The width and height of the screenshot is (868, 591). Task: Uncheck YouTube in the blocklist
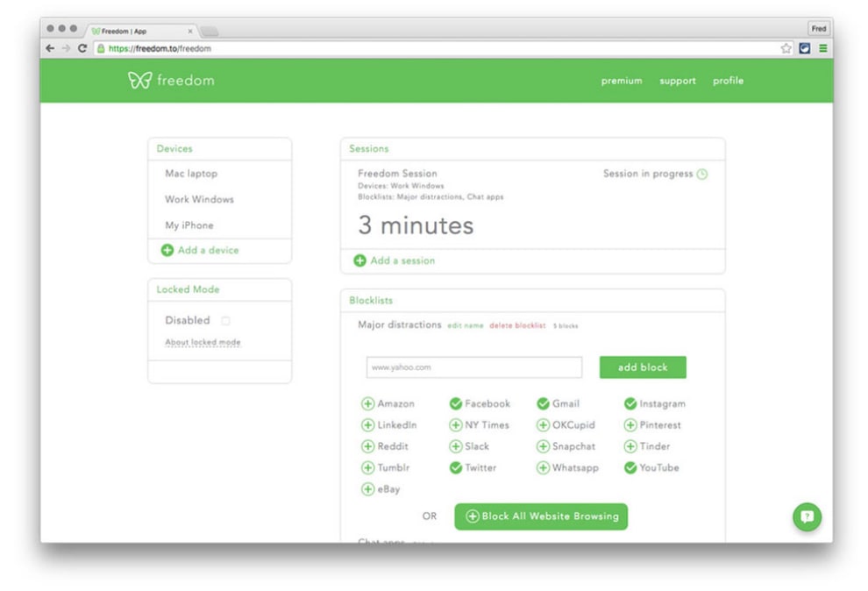(630, 468)
